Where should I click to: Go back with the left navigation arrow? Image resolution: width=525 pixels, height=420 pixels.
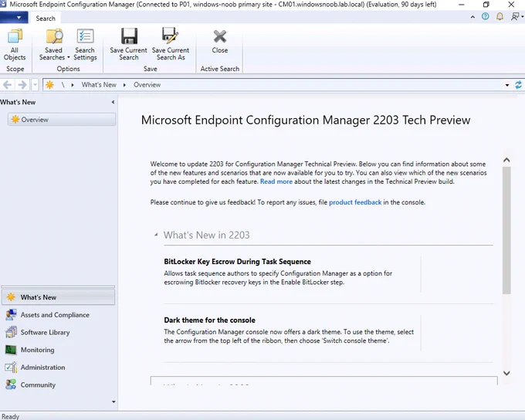point(8,85)
